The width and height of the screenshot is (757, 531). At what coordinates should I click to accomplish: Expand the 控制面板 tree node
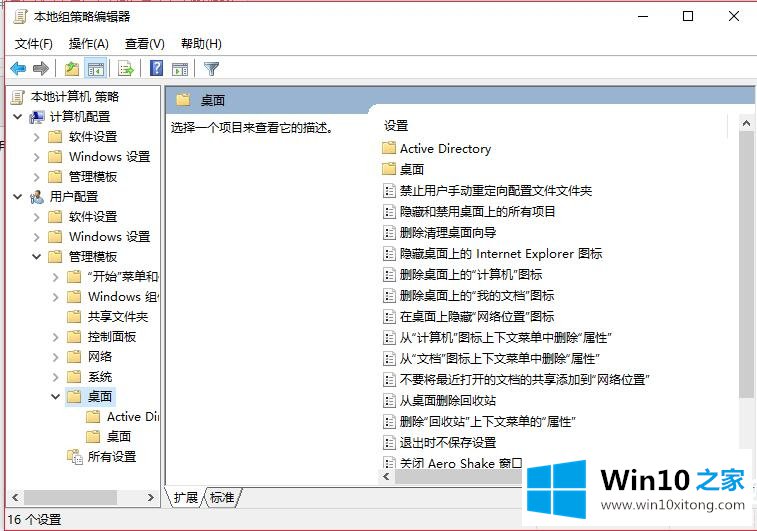56,337
